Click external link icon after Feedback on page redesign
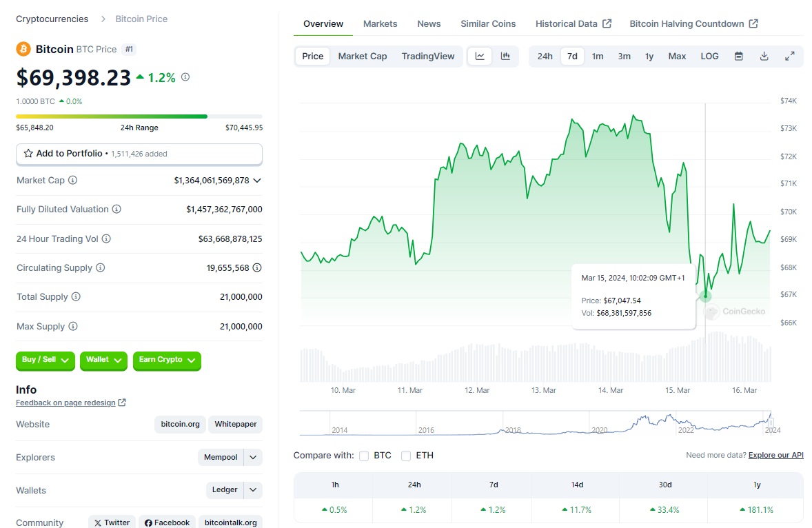 coord(122,403)
